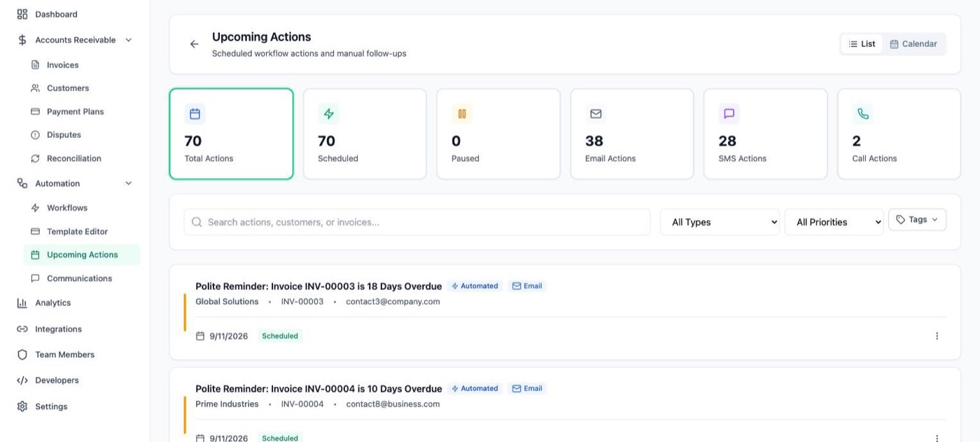The height and width of the screenshot is (442, 980).
Task: Click the Analytics bar chart icon
Action: point(22,303)
